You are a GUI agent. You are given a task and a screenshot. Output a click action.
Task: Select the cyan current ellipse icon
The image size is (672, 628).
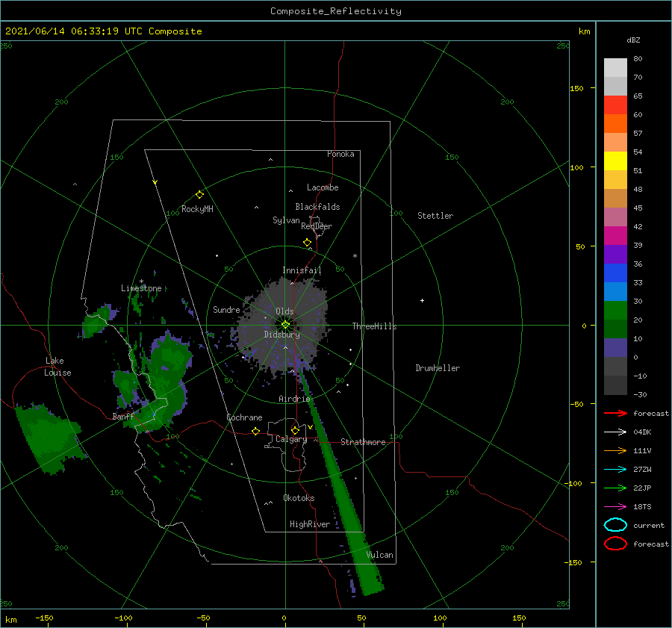point(615,525)
